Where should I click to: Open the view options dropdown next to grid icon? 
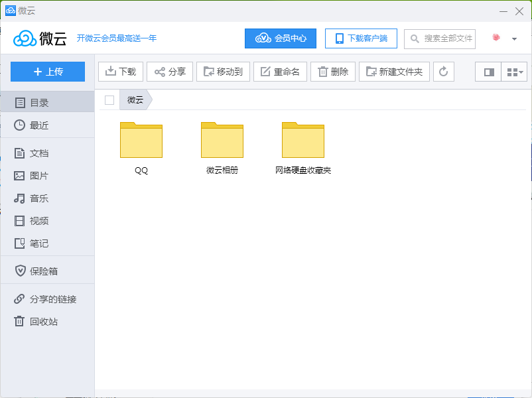pyautogui.click(x=521, y=71)
